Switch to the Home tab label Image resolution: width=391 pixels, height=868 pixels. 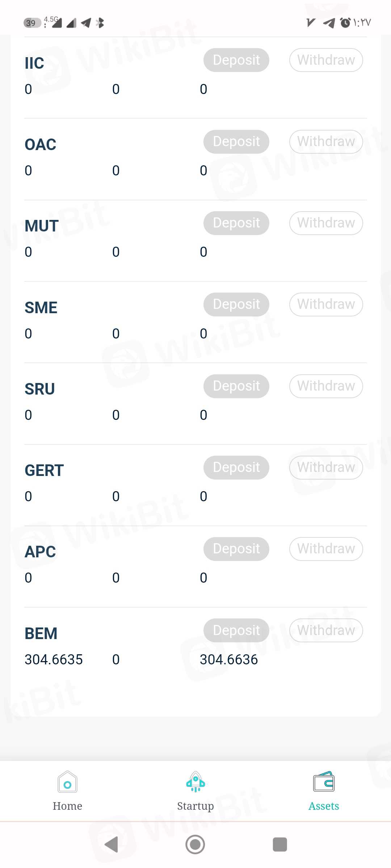(67, 806)
